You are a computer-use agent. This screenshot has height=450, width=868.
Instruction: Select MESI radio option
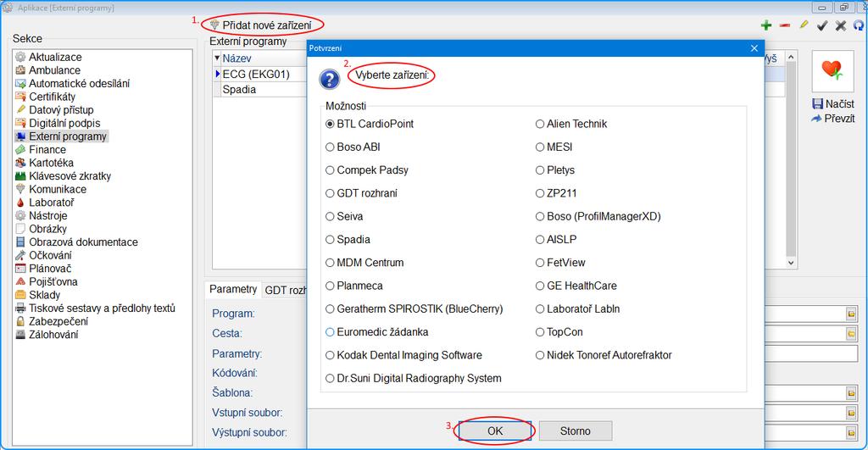[554, 147]
